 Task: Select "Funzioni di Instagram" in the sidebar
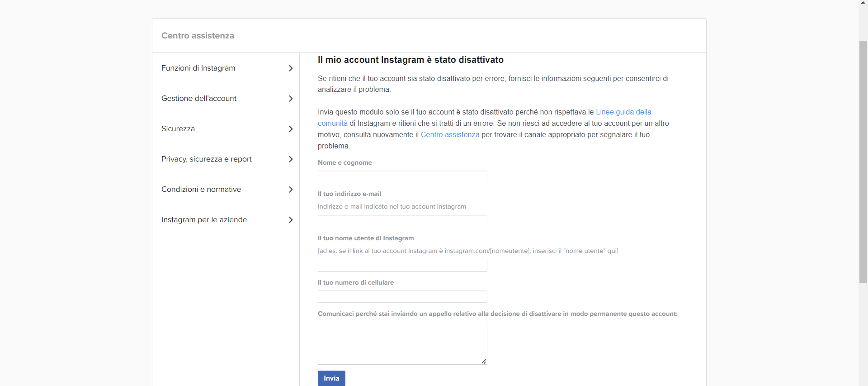click(x=198, y=68)
